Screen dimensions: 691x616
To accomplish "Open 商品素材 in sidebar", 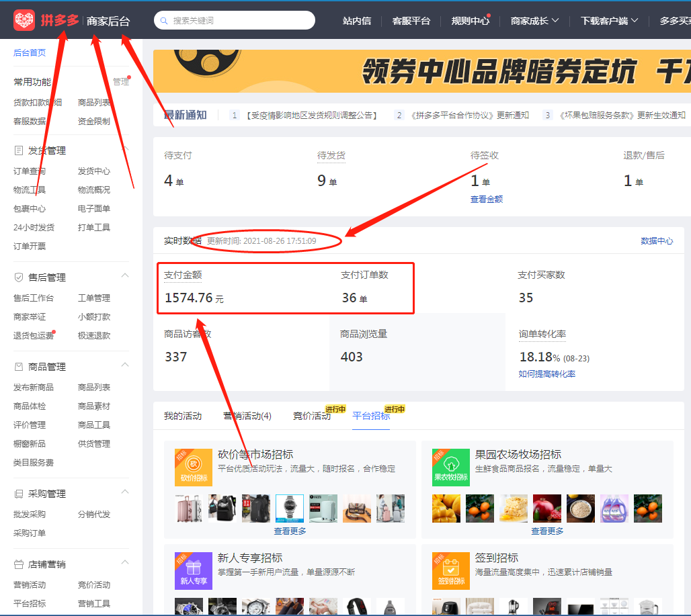I will click(94, 406).
